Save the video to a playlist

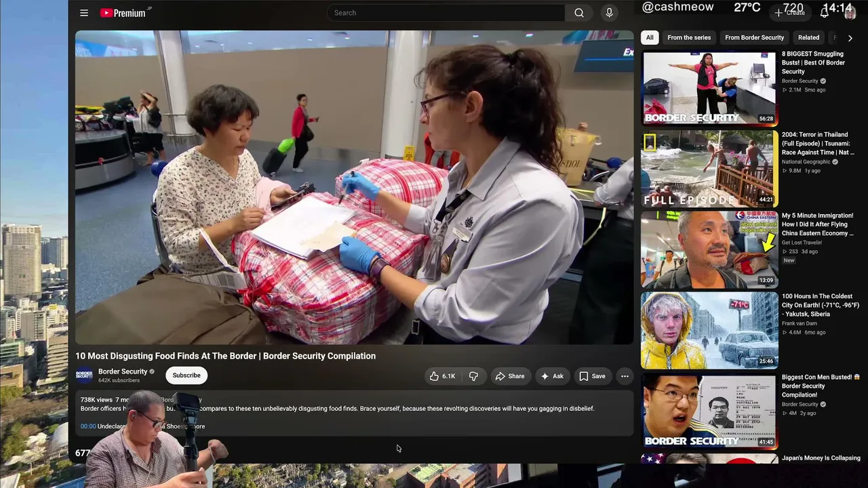592,376
